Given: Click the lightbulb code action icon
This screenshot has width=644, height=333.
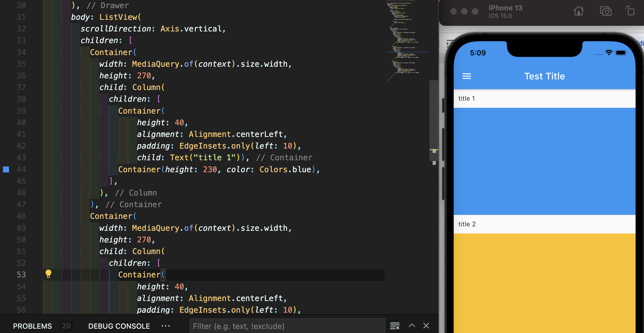Looking at the screenshot, I should (x=48, y=274).
